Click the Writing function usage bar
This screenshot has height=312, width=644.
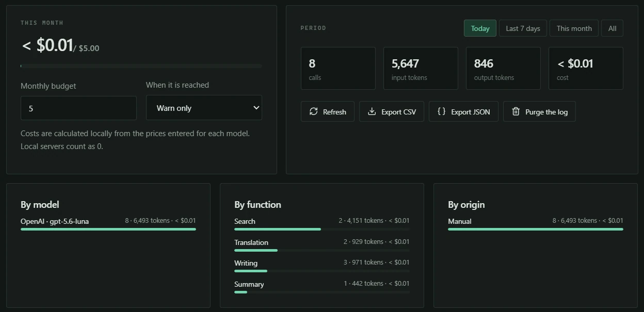(x=322, y=271)
